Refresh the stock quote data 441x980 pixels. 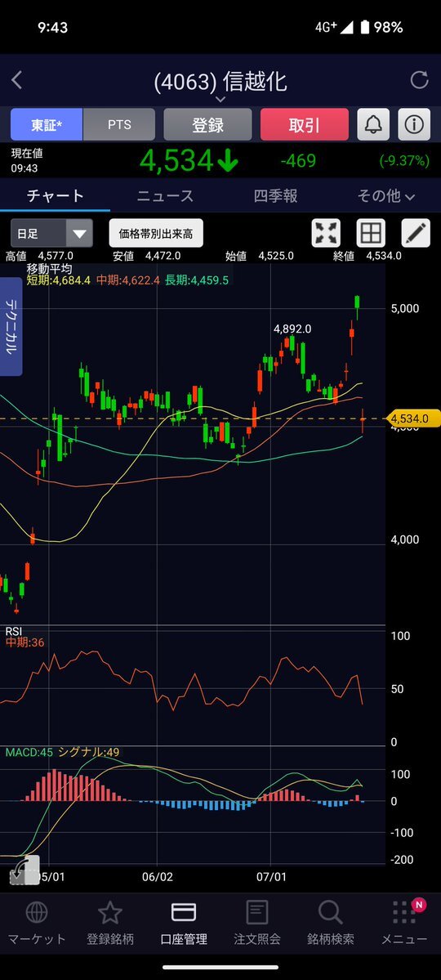click(x=419, y=80)
